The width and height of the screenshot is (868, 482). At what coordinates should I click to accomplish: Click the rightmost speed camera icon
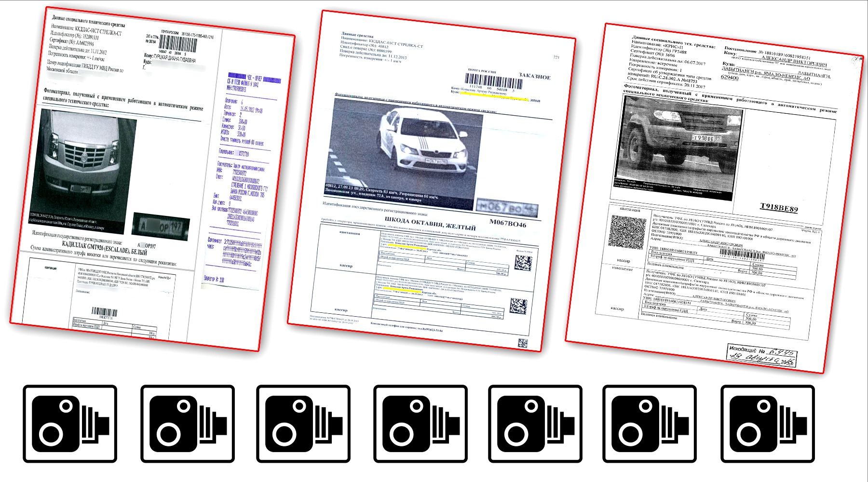[767, 424]
